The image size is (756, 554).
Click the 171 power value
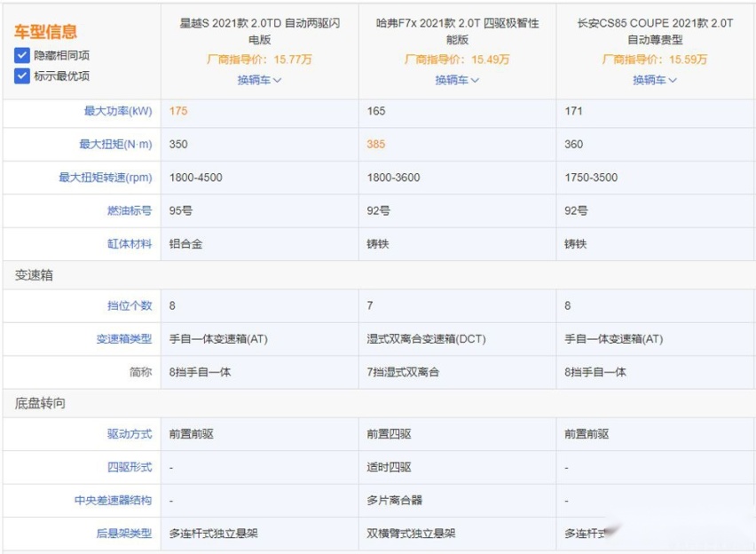click(573, 111)
